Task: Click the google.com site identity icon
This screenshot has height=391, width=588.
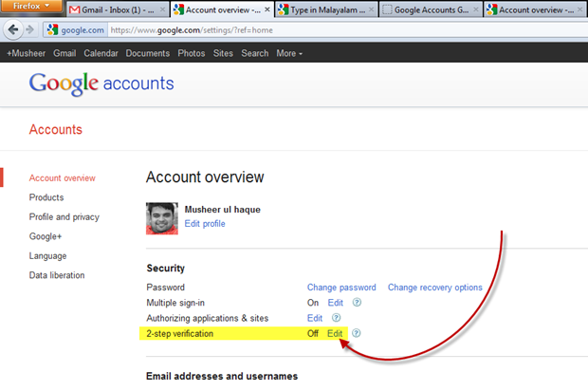Action: click(52, 29)
